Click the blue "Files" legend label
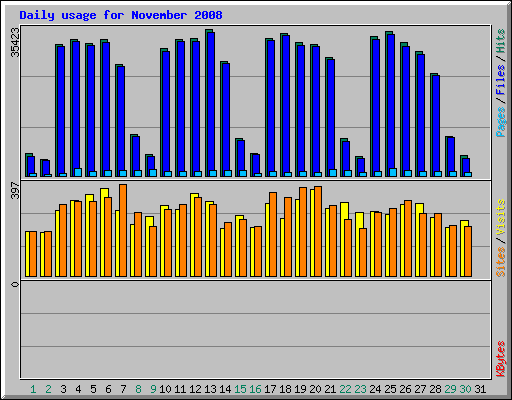Screen dimensions: 512x400 point(501,80)
